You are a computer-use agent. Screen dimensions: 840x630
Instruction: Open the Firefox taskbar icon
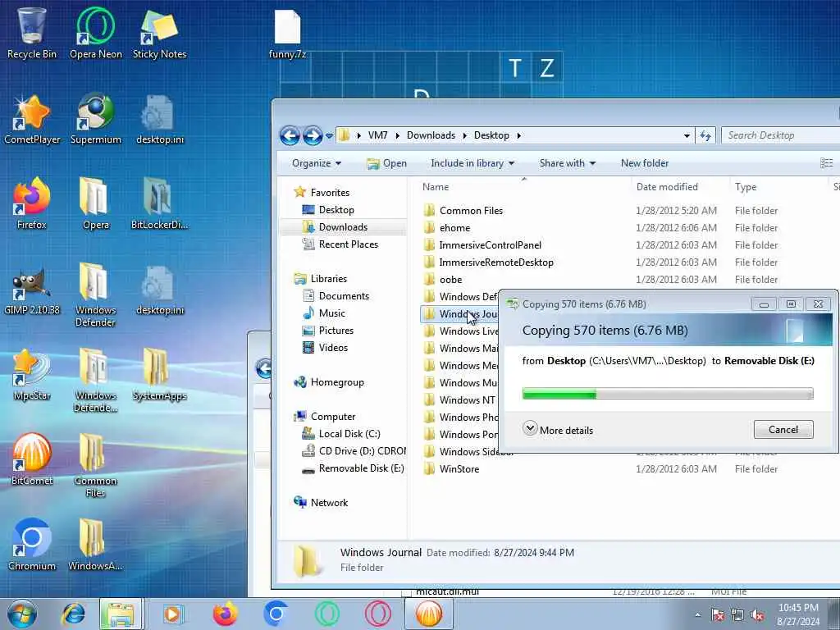(x=225, y=614)
